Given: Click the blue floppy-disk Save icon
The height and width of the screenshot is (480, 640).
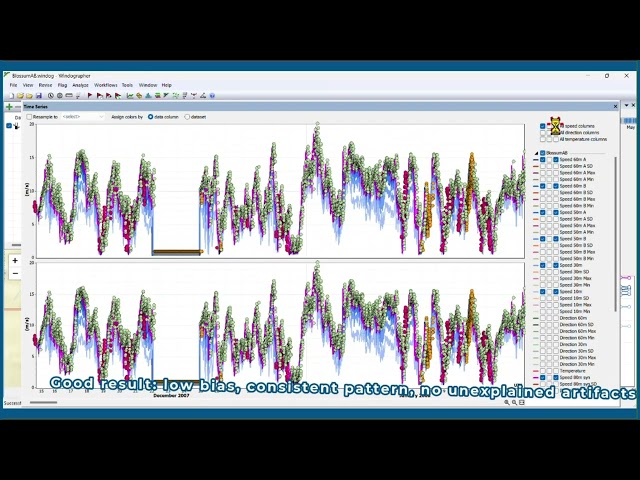Looking at the screenshot, I should [39, 96].
